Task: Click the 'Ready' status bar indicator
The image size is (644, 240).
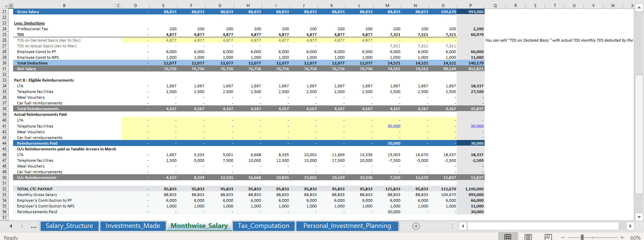Action: point(11,237)
